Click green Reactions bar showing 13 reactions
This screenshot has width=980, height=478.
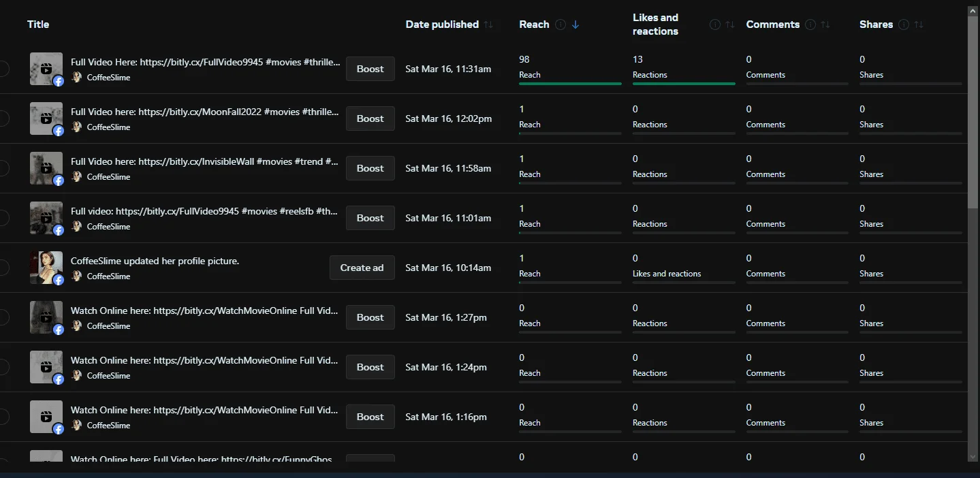click(x=684, y=84)
